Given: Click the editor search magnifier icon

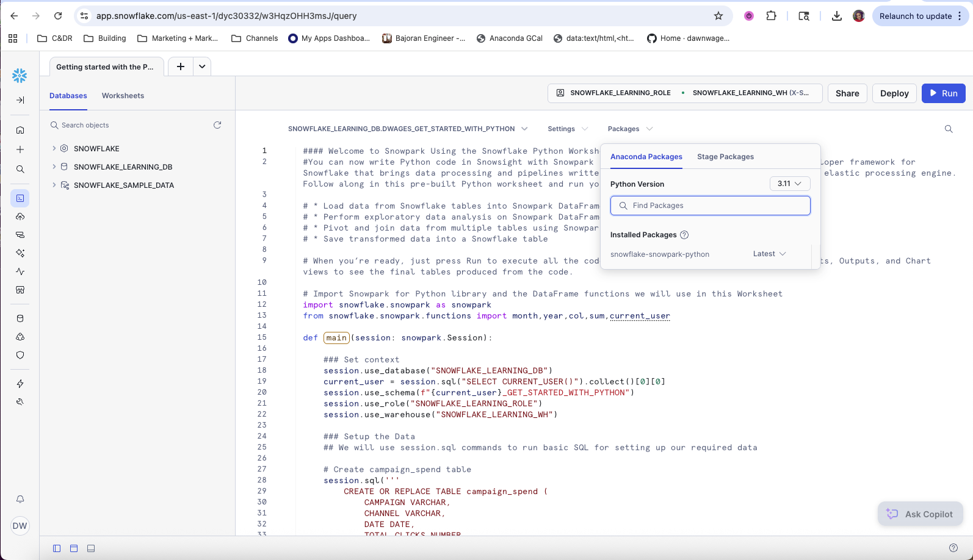Looking at the screenshot, I should [948, 129].
